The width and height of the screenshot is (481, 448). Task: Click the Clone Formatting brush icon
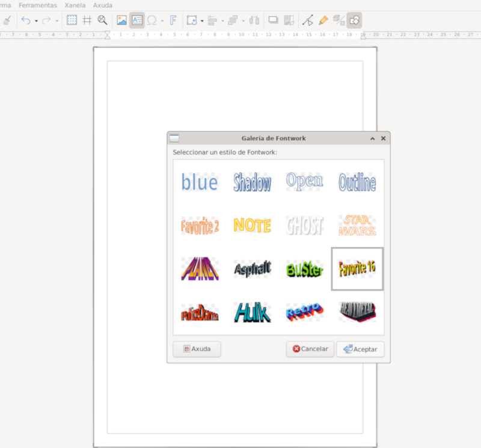[7, 20]
